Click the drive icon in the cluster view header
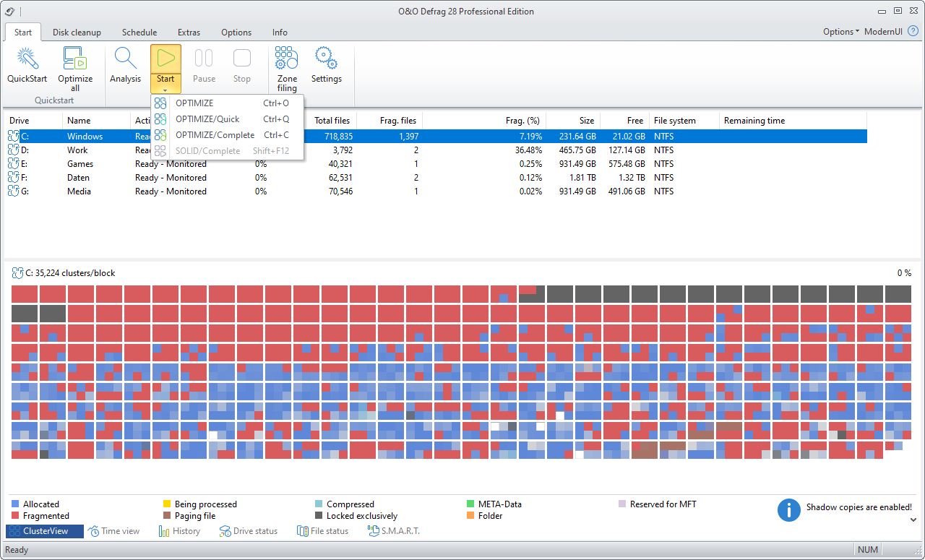The image size is (925, 560). (17, 273)
